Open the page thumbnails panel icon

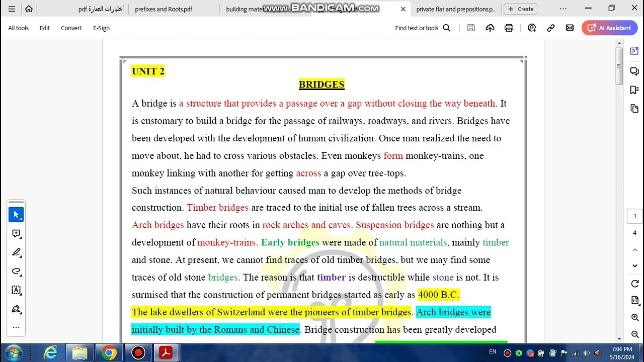click(634, 109)
